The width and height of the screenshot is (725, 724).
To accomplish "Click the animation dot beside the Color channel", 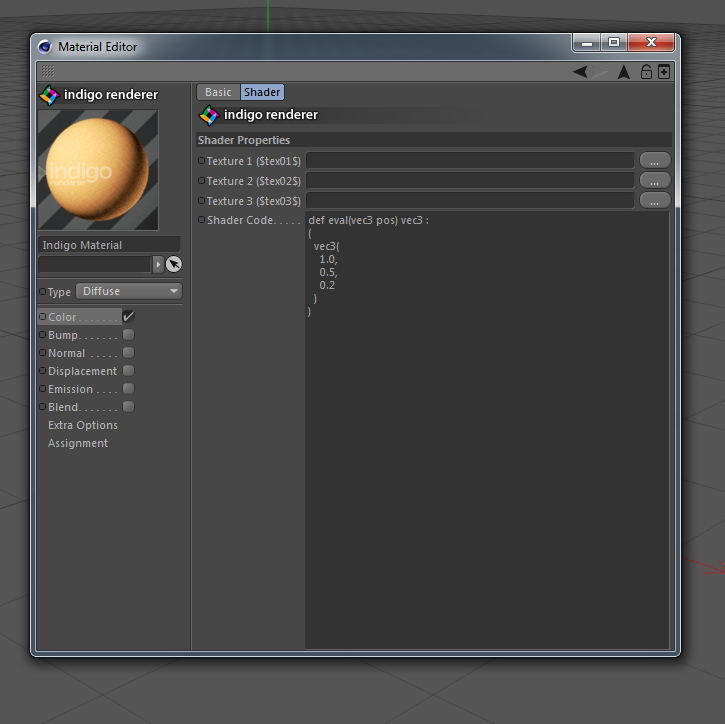I will 43,316.
